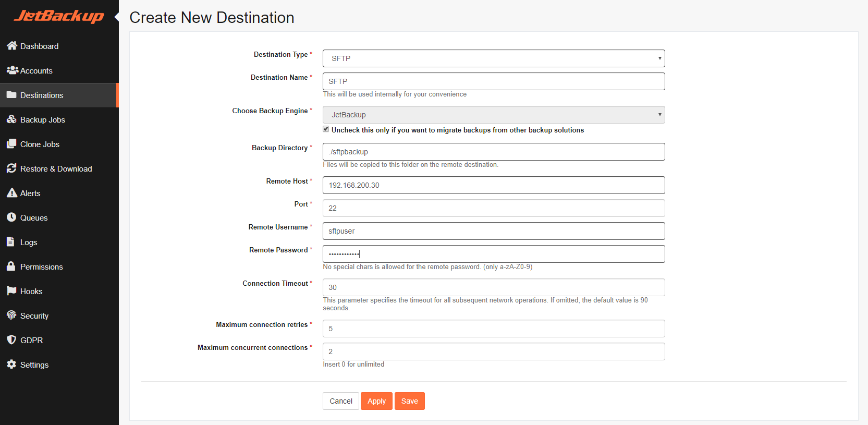Open Dashboard menu item
Screen dimensions: 868x425
coord(59,46)
